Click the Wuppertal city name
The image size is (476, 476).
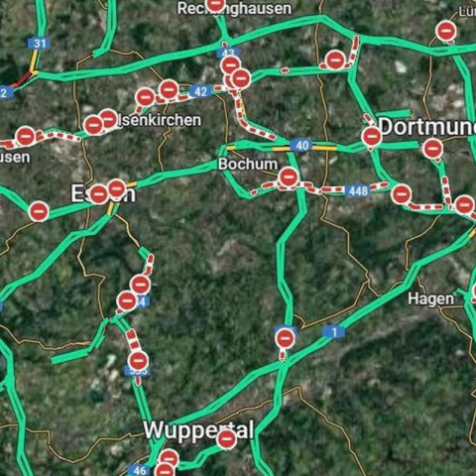198,430
